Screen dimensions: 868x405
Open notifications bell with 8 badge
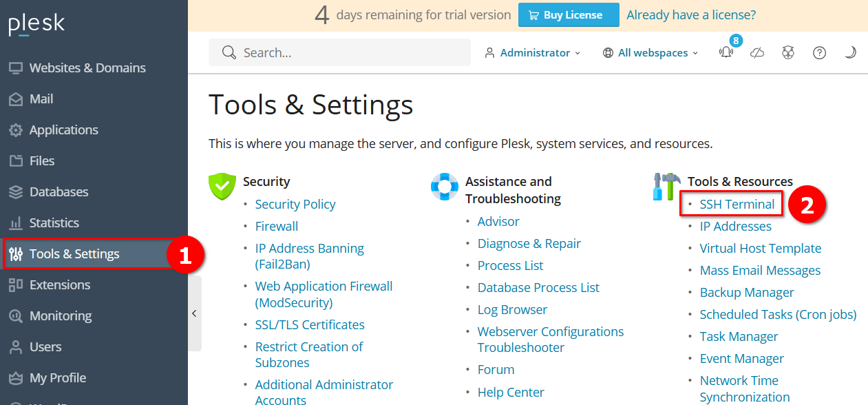pos(727,51)
